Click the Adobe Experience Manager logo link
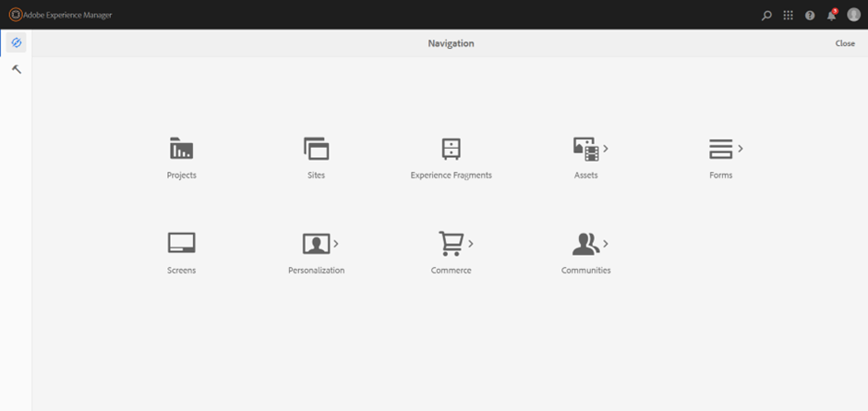Image resolution: width=868 pixels, height=411 pixels. click(60, 15)
